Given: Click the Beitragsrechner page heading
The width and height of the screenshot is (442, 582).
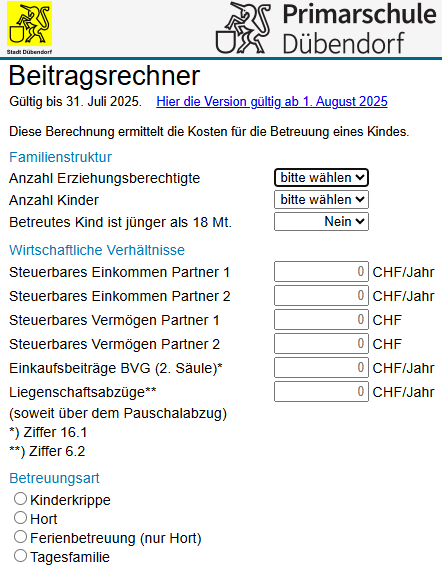Looking at the screenshot, I should tap(104, 76).
